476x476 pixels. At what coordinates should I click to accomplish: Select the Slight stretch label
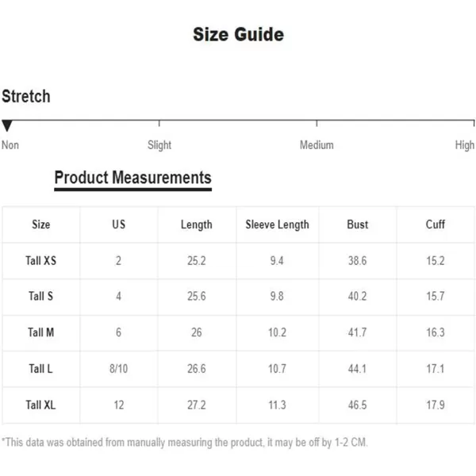[159, 145]
